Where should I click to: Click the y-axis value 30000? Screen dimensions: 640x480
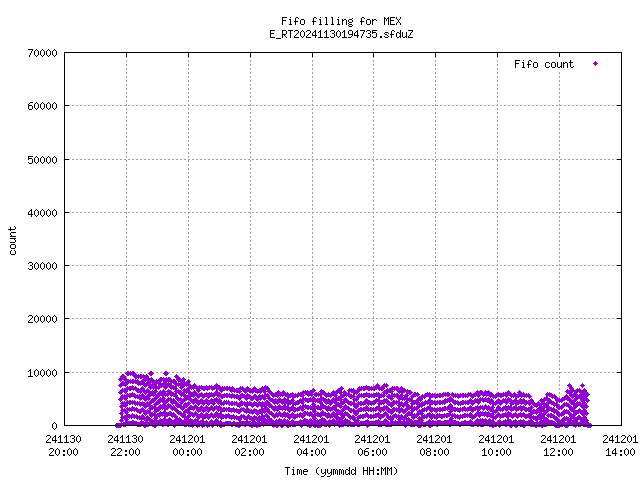coord(42,266)
